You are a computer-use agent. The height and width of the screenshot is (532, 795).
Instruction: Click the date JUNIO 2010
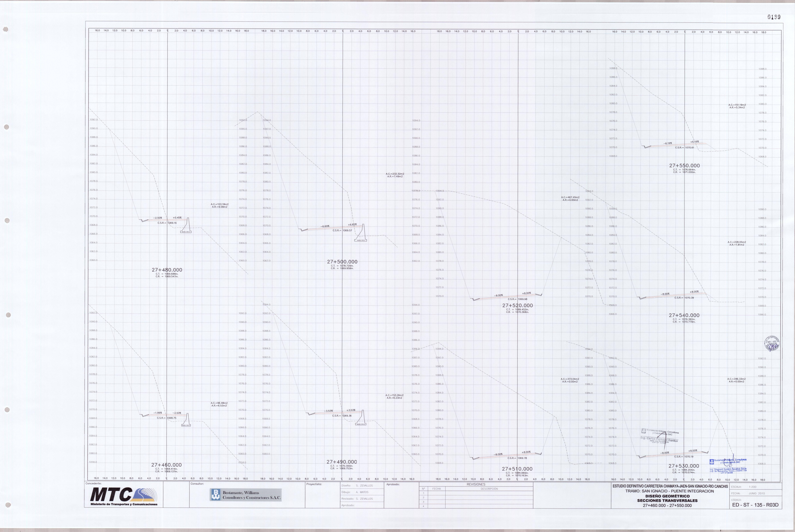757,493
